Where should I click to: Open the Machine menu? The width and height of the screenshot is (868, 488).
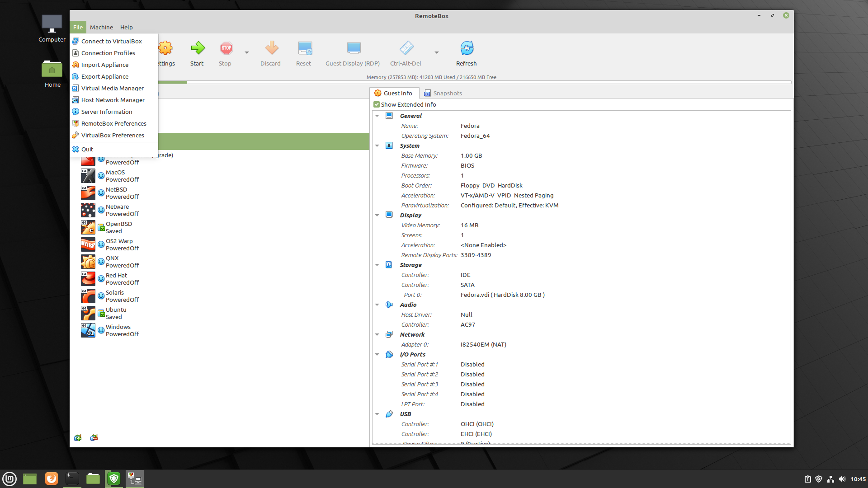(x=101, y=27)
